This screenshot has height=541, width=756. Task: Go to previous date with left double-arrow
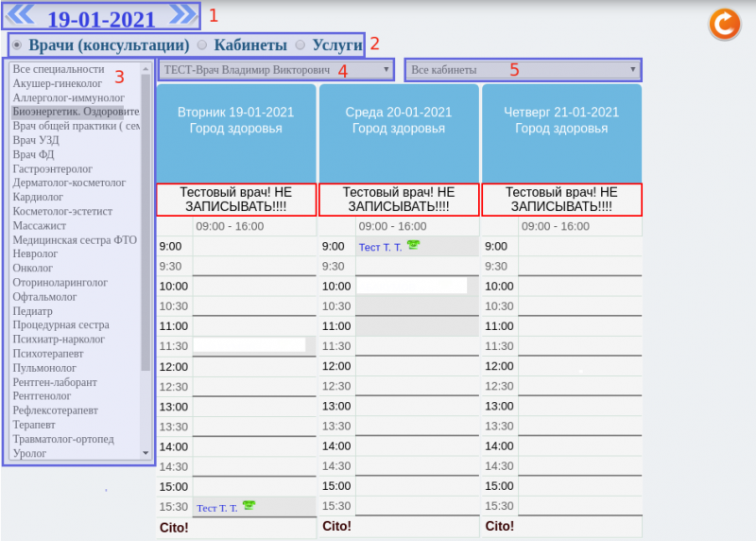[22, 15]
